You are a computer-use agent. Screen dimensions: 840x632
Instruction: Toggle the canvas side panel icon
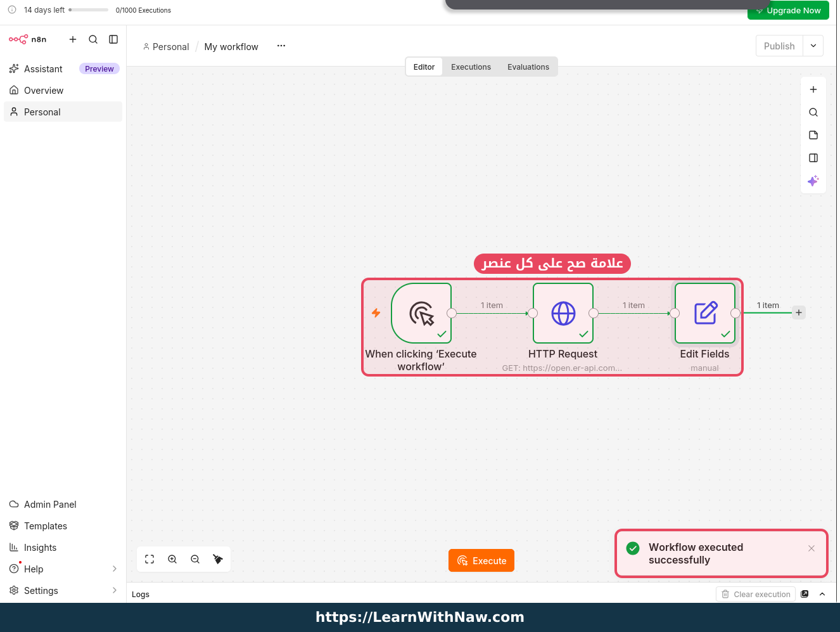(813, 158)
